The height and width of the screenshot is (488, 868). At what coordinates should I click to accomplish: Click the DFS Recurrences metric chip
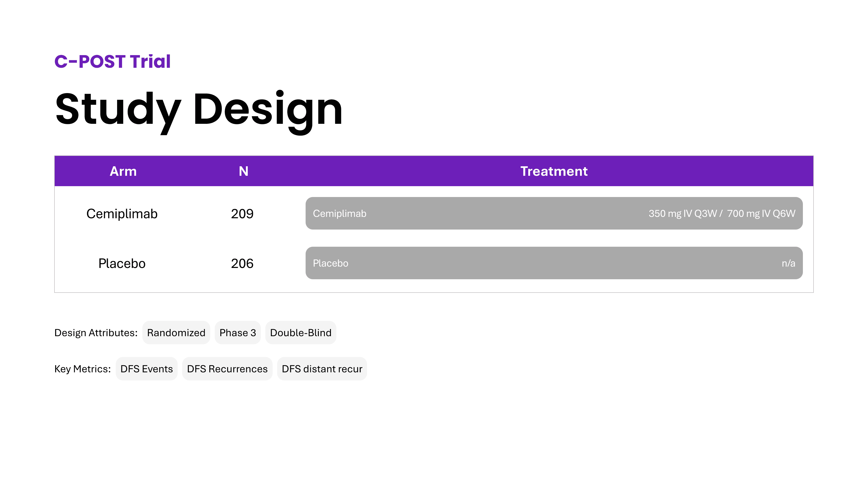point(227,368)
